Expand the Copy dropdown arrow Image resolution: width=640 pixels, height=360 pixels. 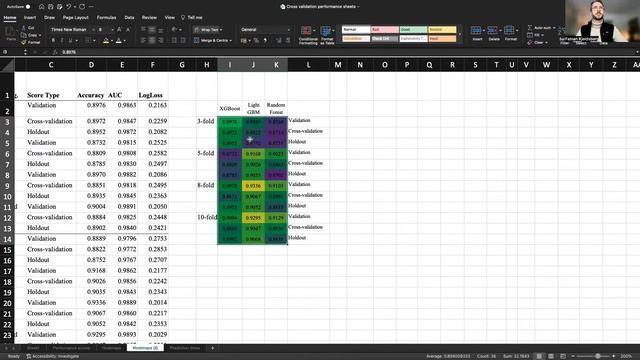40,35
